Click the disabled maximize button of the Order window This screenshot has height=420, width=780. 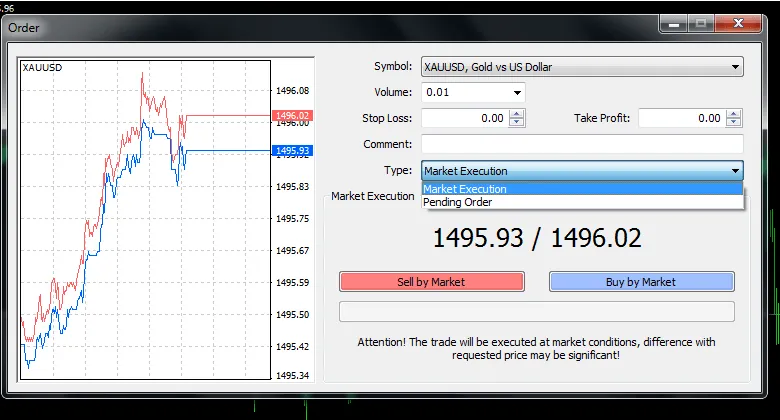(701, 23)
